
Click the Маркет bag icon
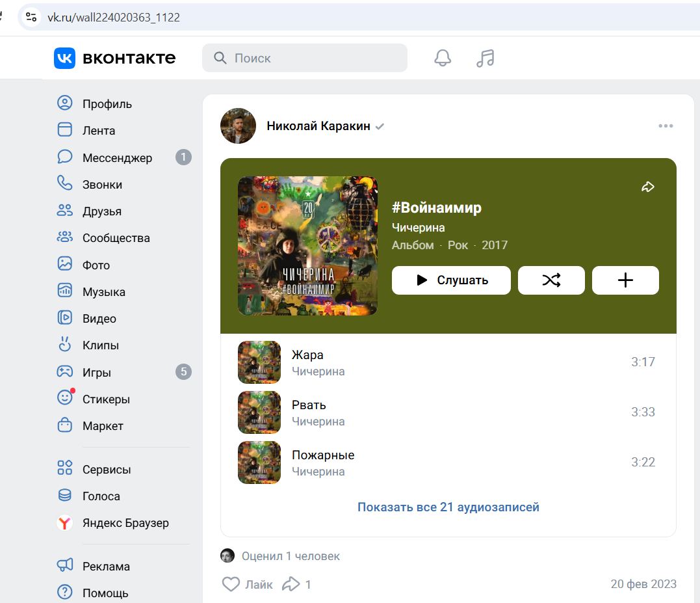(x=65, y=425)
